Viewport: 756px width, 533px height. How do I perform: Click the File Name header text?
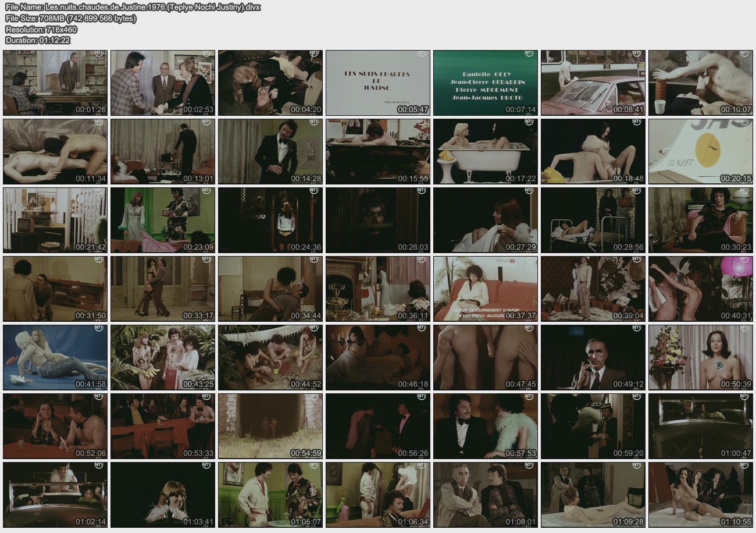point(133,8)
